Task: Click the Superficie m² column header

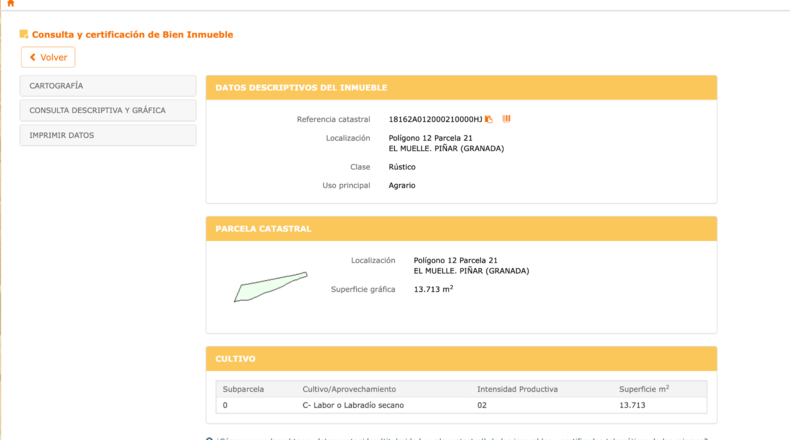Action: (x=644, y=389)
